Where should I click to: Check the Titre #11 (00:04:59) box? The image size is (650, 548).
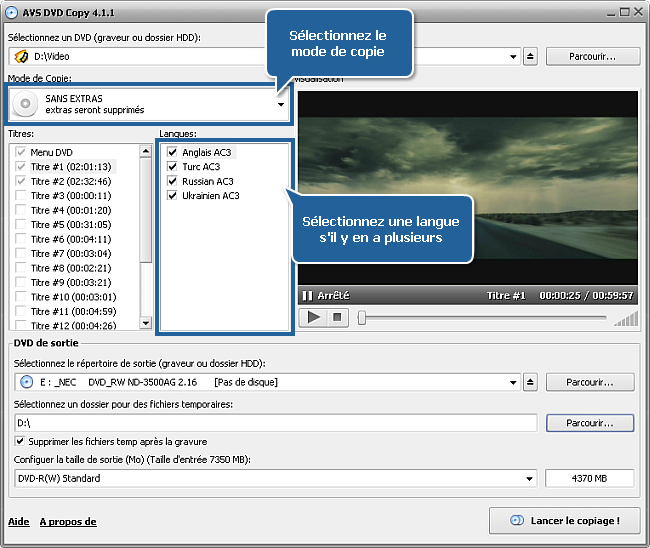20,311
